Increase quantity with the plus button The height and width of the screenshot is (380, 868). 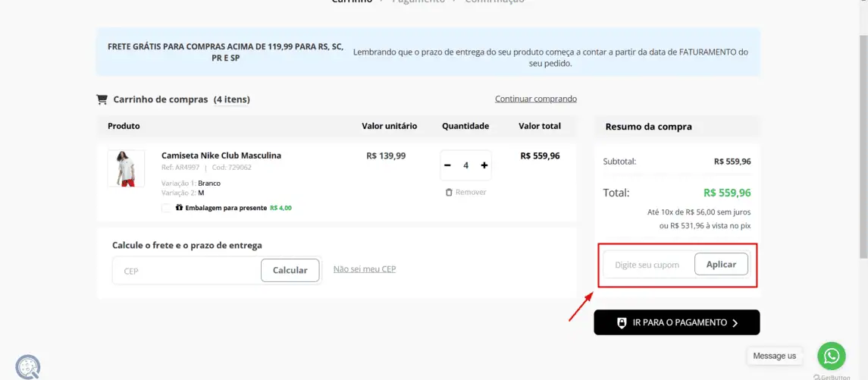pos(484,165)
